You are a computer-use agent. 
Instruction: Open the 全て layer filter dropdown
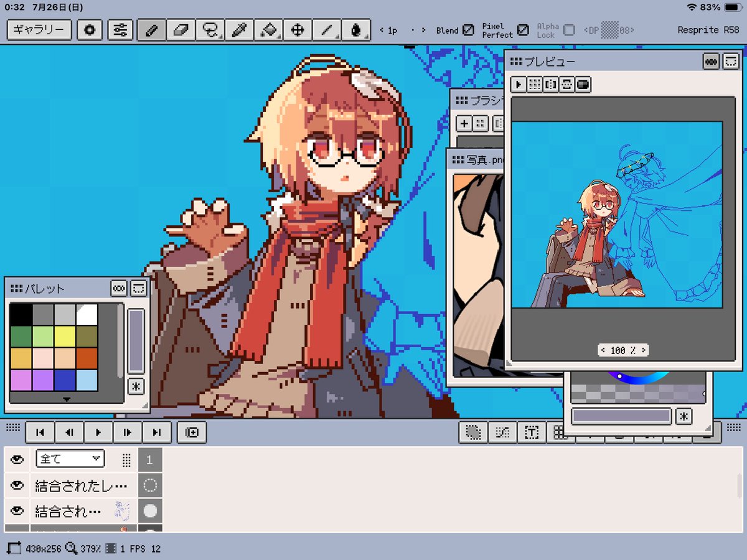(x=70, y=459)
